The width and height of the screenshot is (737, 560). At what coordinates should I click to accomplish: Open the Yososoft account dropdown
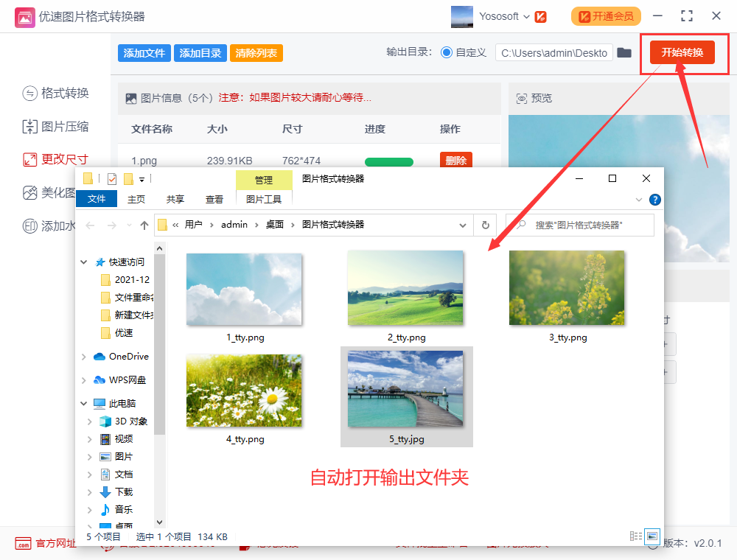point(526,16)
